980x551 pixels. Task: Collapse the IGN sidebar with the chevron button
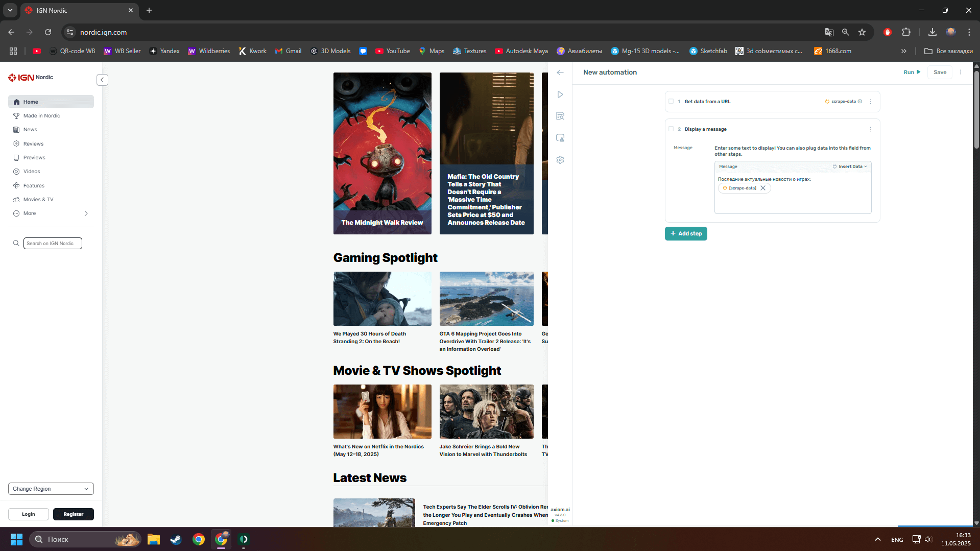(x=102, y=80)
